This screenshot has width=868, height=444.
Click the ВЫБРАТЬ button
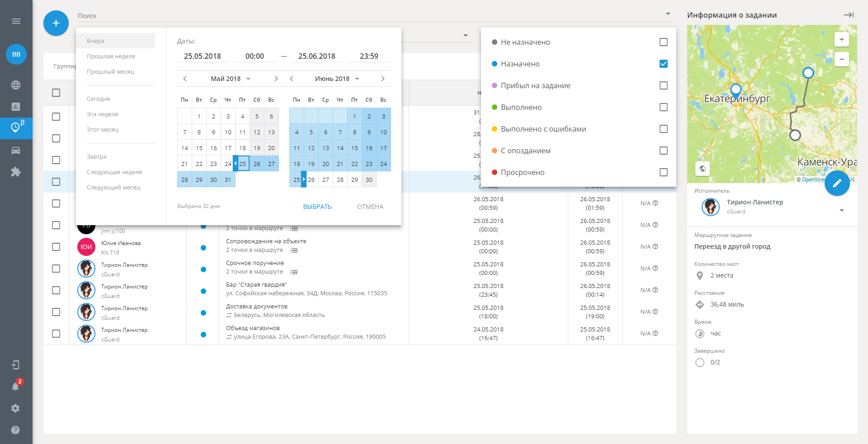click(317, 207)
